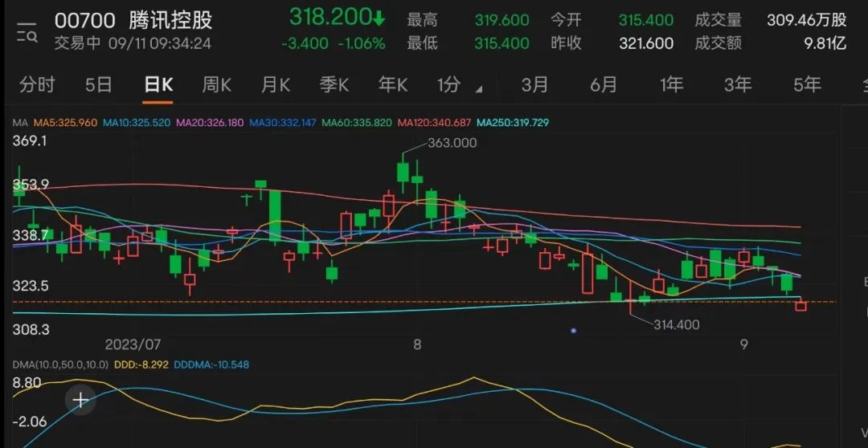The width and height of the screenshot is (868, 448).
Task: Add a new indicator with plus button
Action: [x=81, y=399]
